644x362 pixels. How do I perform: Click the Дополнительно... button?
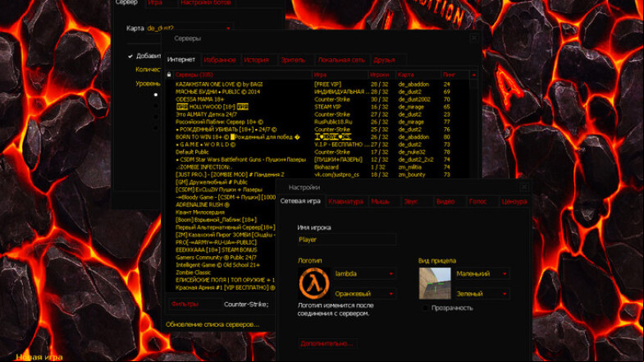[327, 343]
